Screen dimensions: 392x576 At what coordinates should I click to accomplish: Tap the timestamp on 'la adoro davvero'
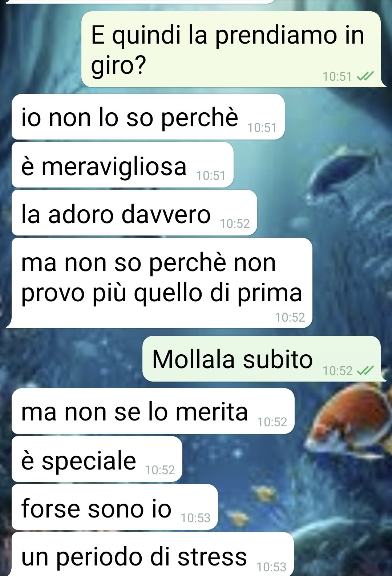click(235, 223)
